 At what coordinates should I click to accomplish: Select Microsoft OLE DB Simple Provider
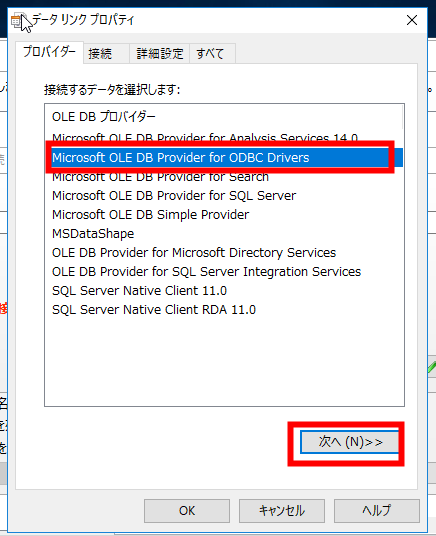pyautogui.click(x=150, y=215)
